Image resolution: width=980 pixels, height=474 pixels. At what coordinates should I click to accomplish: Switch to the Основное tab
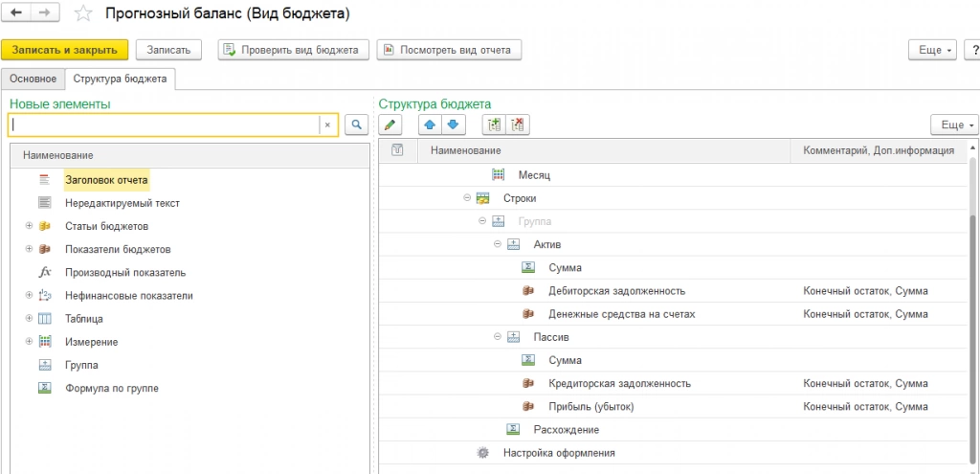[x=33, y=79]
